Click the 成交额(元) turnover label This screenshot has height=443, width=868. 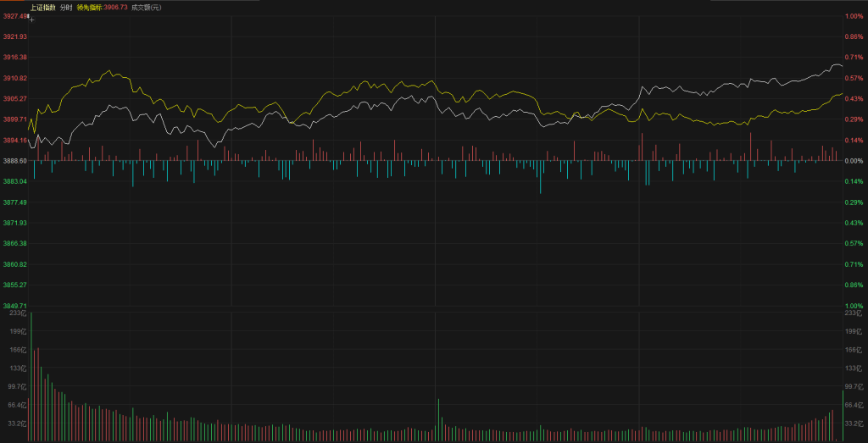pos(146,7)
